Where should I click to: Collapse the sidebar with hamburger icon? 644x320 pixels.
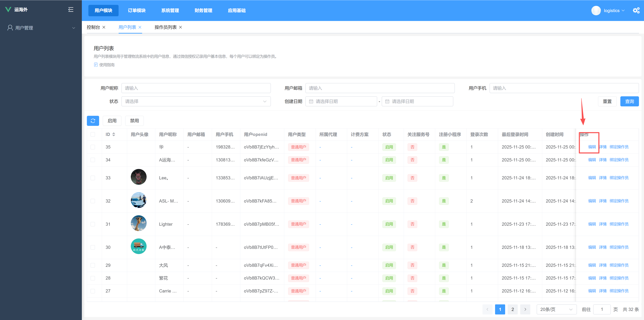pyautogui.click(x=71, y=10)
